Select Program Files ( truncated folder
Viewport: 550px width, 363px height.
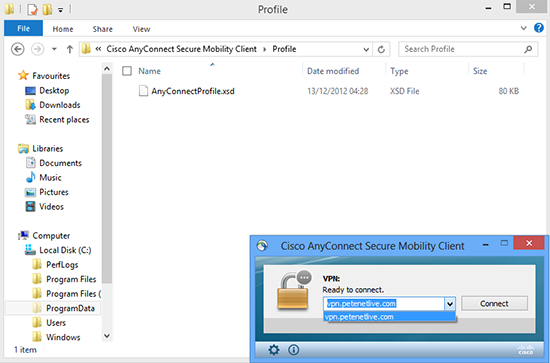[73, 294]
